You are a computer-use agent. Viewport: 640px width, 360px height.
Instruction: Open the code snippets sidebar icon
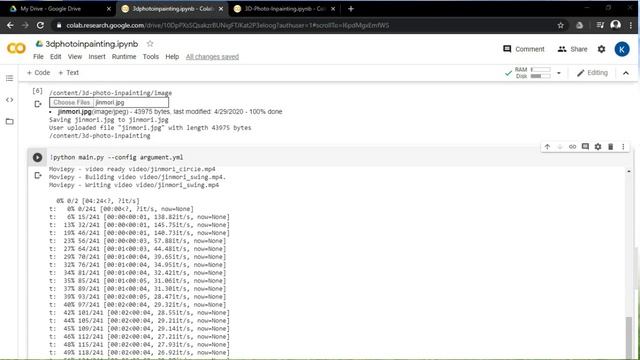9,100
